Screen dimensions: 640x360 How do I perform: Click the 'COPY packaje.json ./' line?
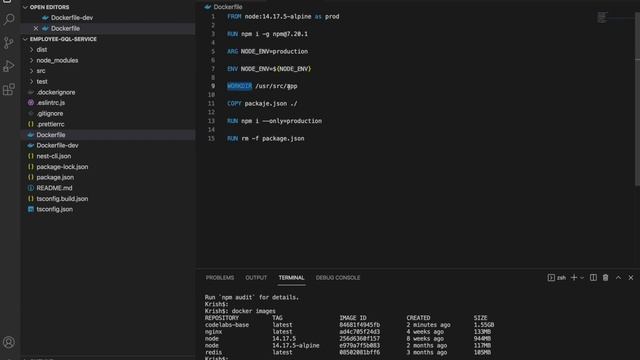click(x=262, y=104)
